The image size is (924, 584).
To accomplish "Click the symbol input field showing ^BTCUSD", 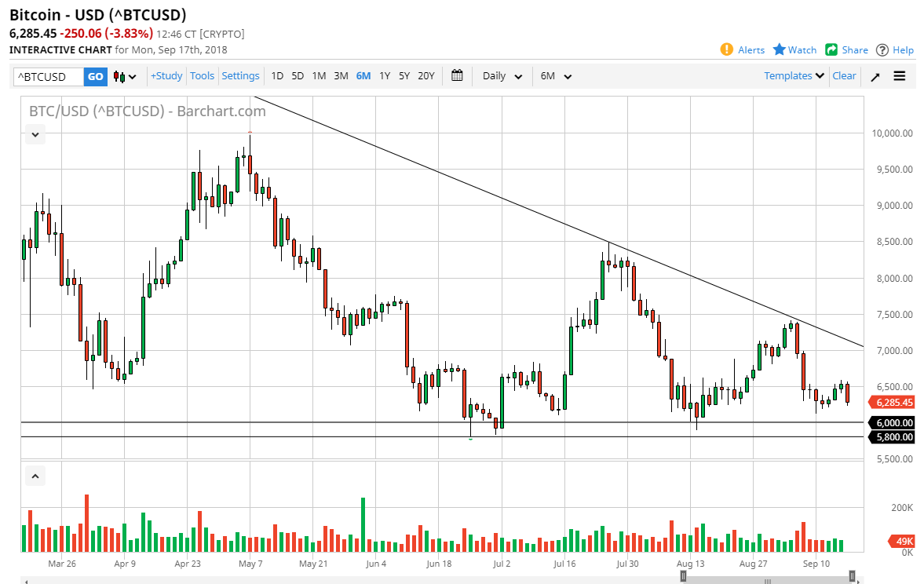I will [47, 76].
